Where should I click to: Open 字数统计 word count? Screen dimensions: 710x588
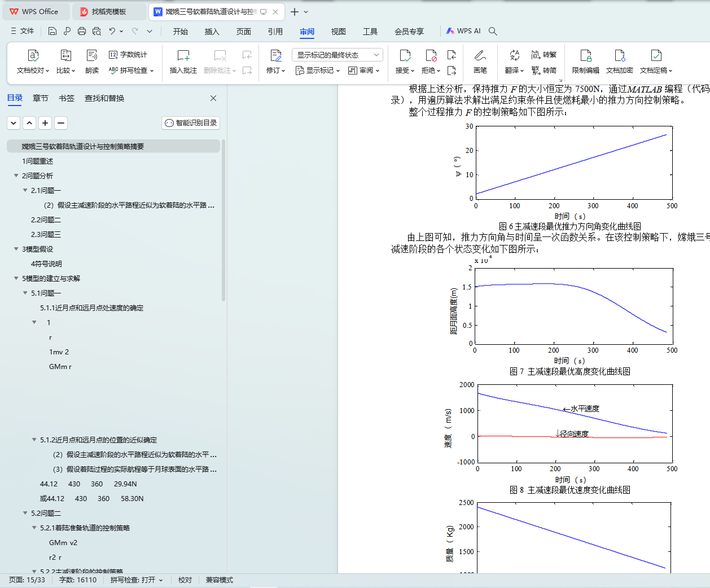(x=128, y=55)
